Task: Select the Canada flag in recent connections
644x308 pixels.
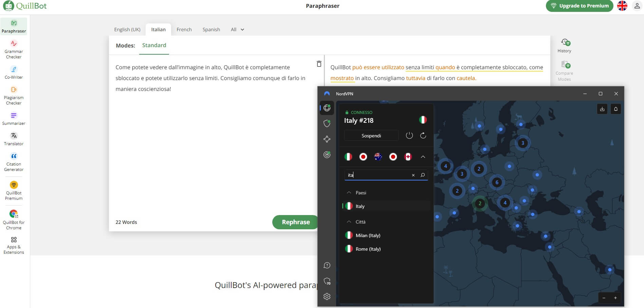Action: point(408,157)
